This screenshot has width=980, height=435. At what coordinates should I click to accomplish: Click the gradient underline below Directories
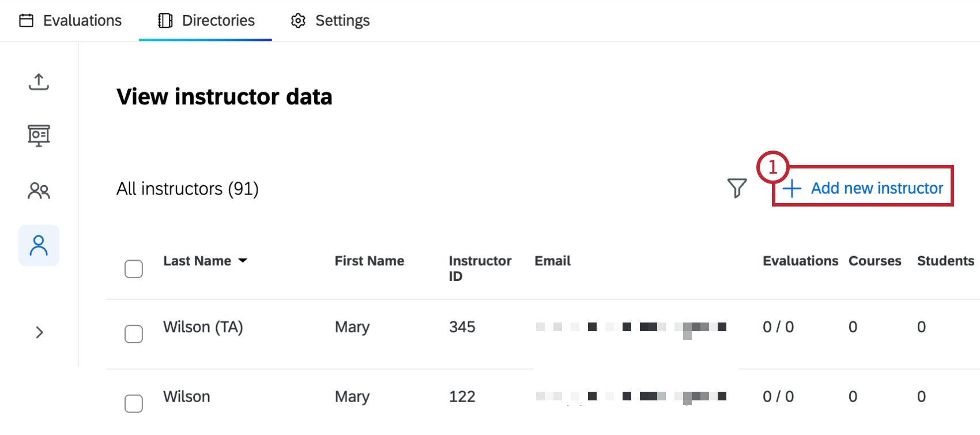[205, 39]
